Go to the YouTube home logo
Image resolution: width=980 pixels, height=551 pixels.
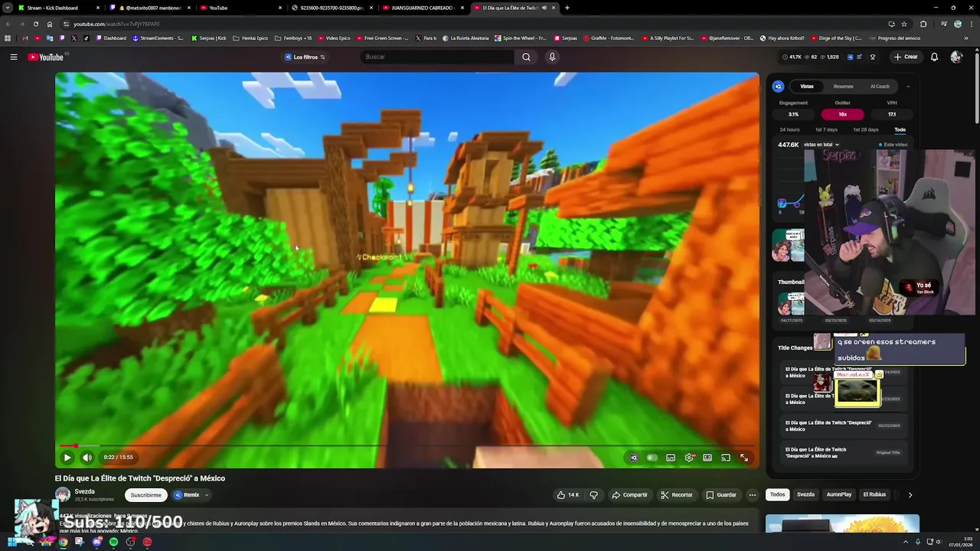pyautogui.click(x=46, y=57)
